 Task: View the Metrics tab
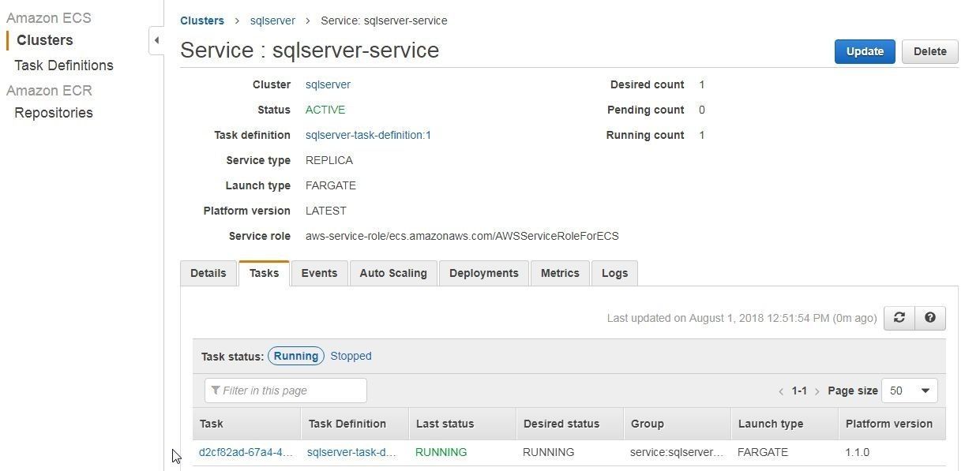560,273
